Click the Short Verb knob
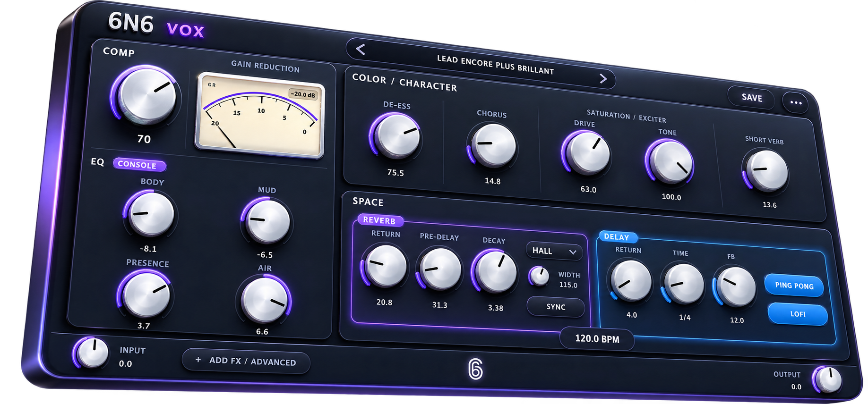The image size is (868, 404). coord(766,170)
